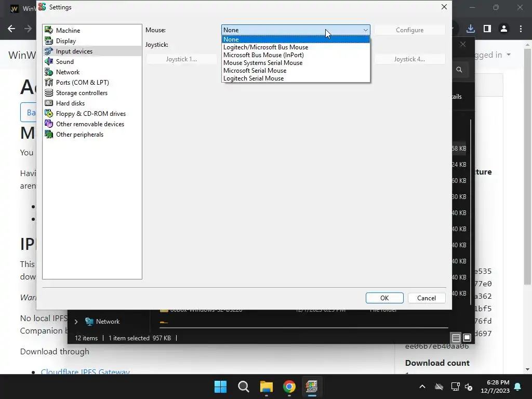Confirm settings with OK
The height and width of the screenshot is (399, 532).
[x=384, y=298]
